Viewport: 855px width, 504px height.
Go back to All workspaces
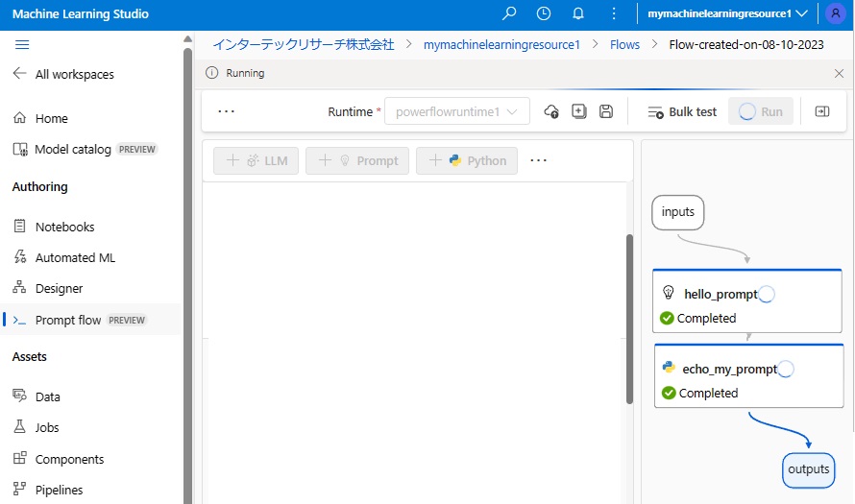(63, 74)
